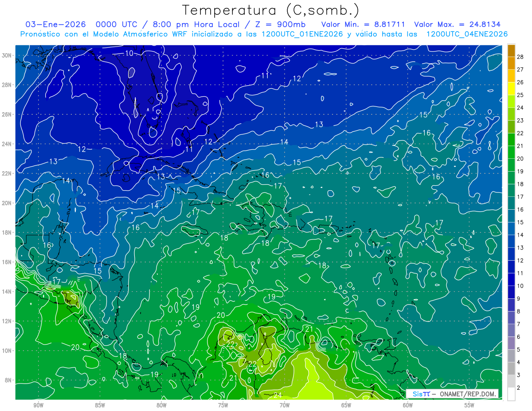Click latitude axis label "18N"
Viewport: 532px width, 411px height.
(x=8, y=232)
